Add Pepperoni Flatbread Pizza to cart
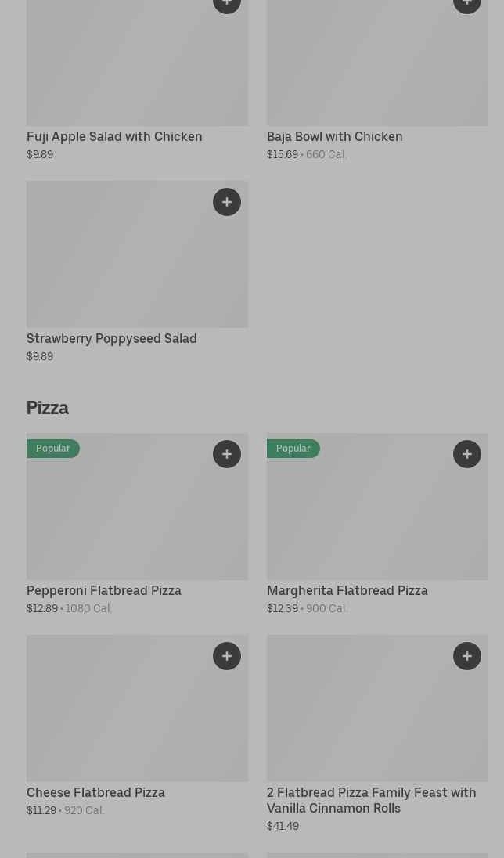504x858 pixels. (x=227, y=454)
